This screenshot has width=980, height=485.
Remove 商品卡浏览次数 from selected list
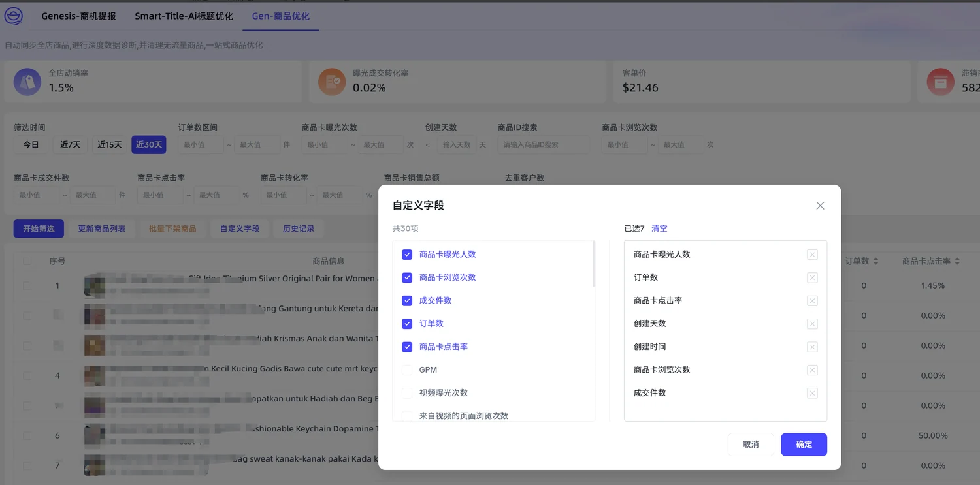[x=812, y=370]
